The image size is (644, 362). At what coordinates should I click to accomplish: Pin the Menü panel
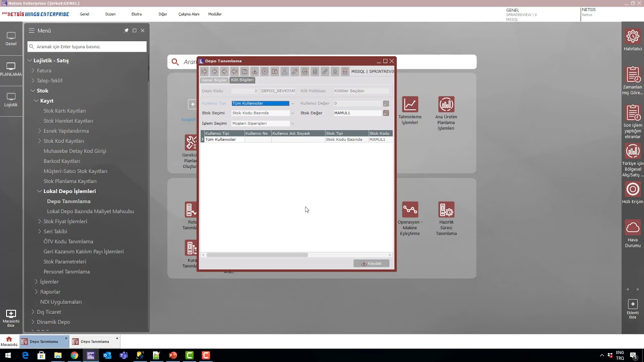tap(126, 31)
